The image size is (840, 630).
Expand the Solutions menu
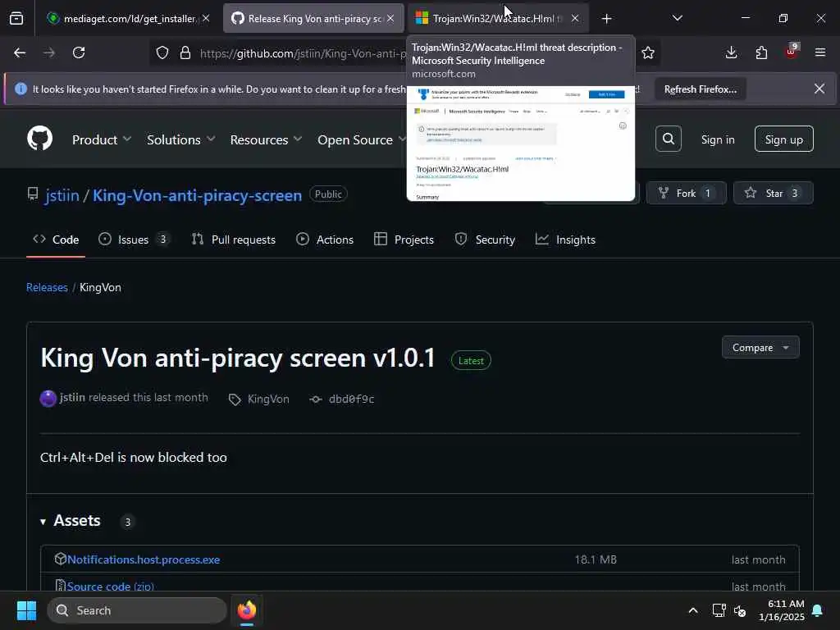181,139
